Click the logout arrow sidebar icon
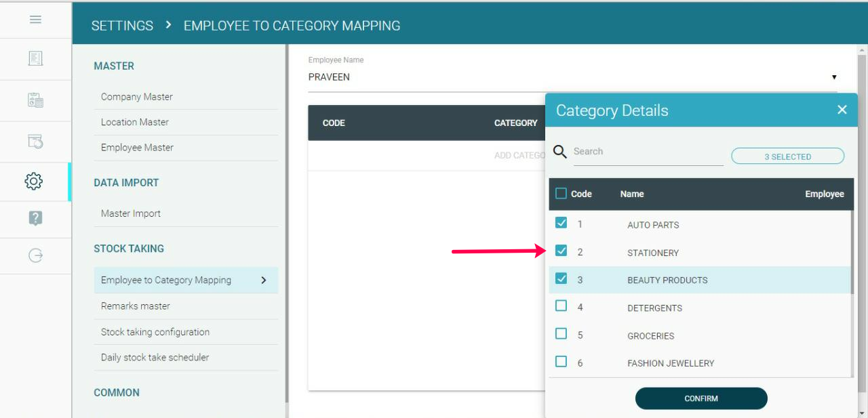The width and height of the screenshot is (868, 418). (35, 255)
